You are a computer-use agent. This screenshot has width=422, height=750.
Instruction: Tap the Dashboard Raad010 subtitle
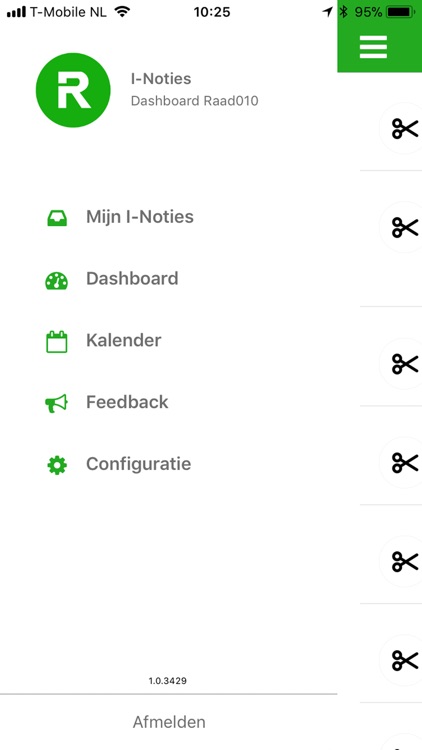[194, 101]
